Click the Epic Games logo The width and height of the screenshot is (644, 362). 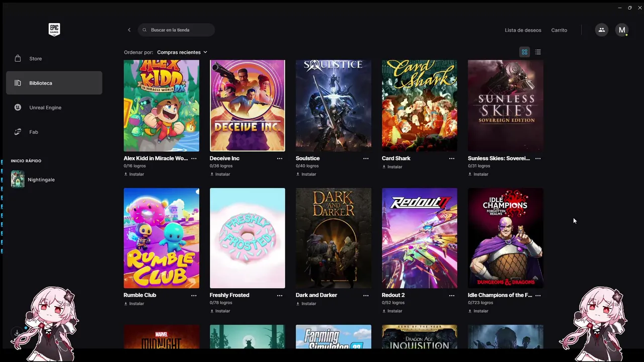pyautogui.click(x=54, y=30)
